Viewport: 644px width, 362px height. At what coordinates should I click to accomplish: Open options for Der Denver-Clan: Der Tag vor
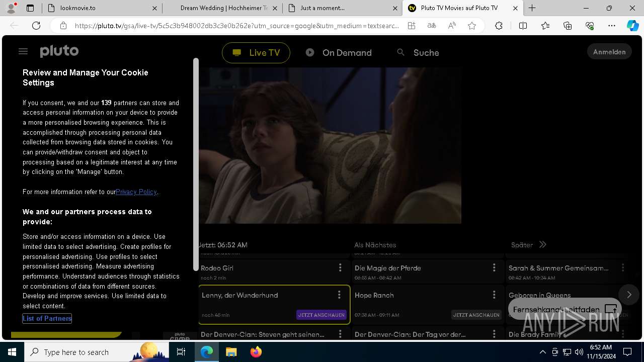tap(494, 334)
